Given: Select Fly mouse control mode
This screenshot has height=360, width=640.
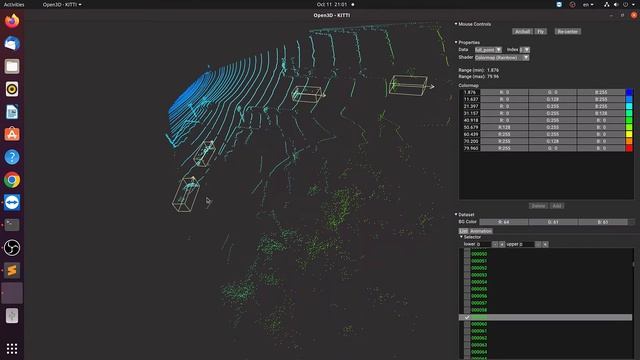Looking at the screenshot, I should point(541,31).
